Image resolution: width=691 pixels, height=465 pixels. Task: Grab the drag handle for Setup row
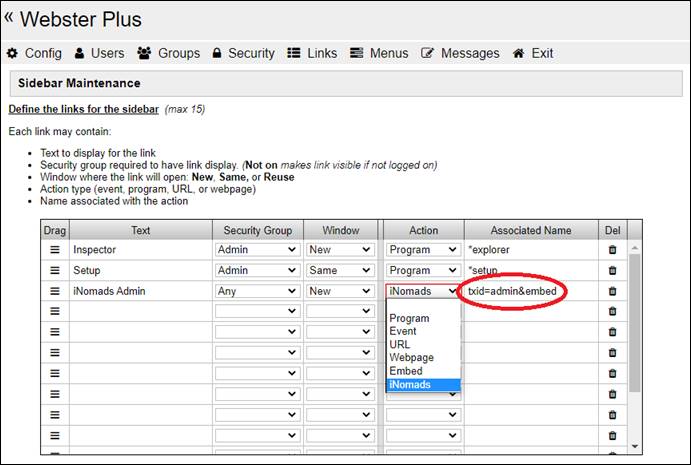point(55,270)
